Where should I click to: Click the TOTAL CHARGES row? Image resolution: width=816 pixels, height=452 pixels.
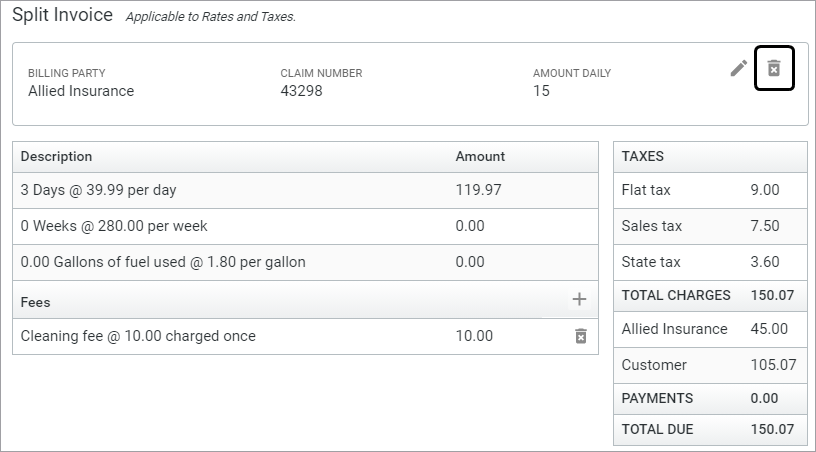[x=709, y=296]
